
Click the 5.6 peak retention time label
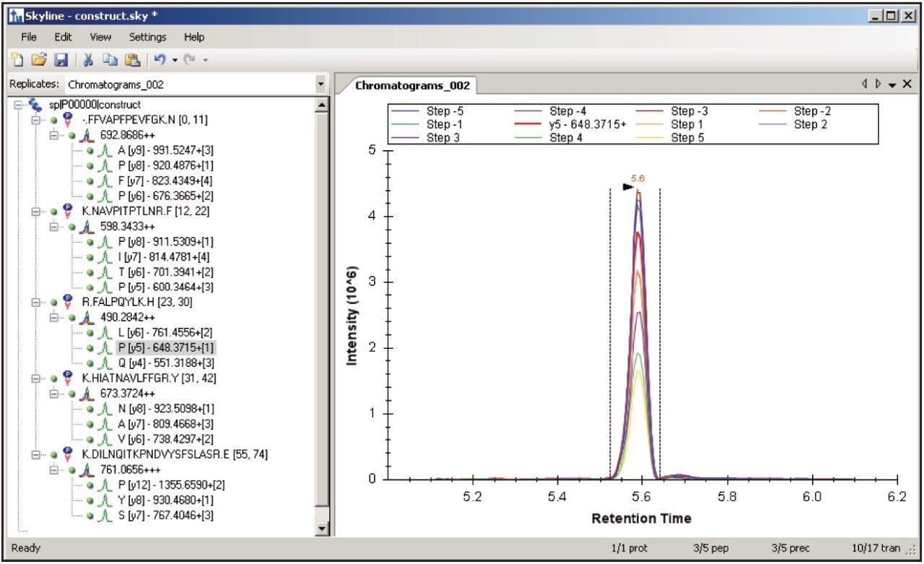point(637,178)
